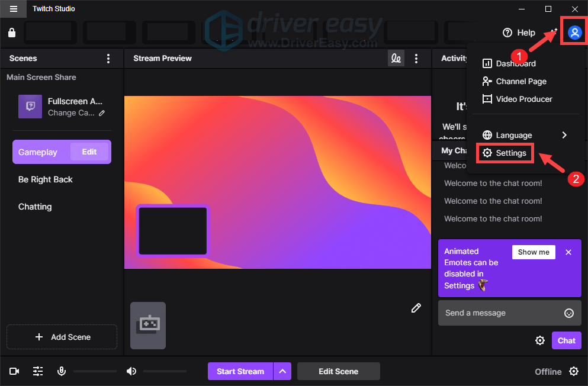The height and width of the screenshot is (386, 588).
Task: Expand the Language submenu arrow
Action: click(x=564, y=135)
